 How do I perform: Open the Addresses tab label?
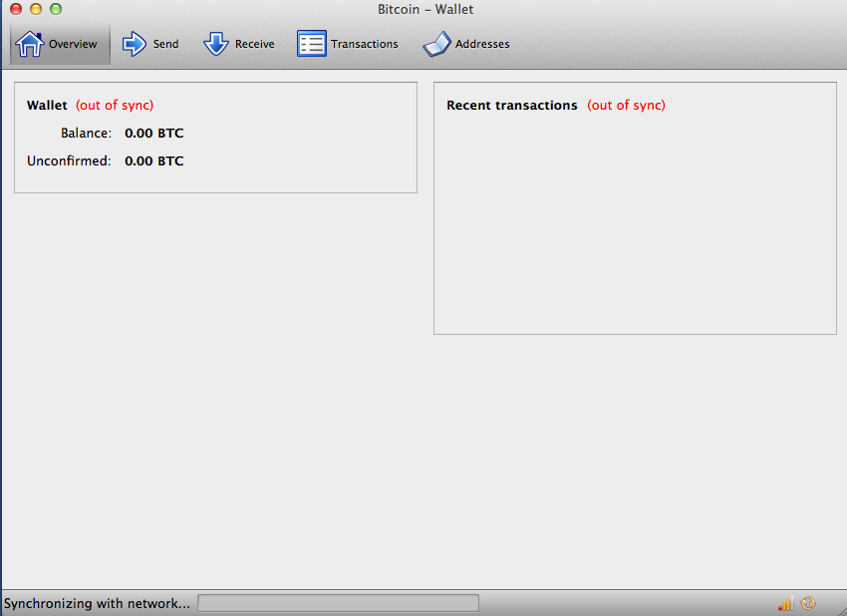pyautogui.click(x=482, y=44)
